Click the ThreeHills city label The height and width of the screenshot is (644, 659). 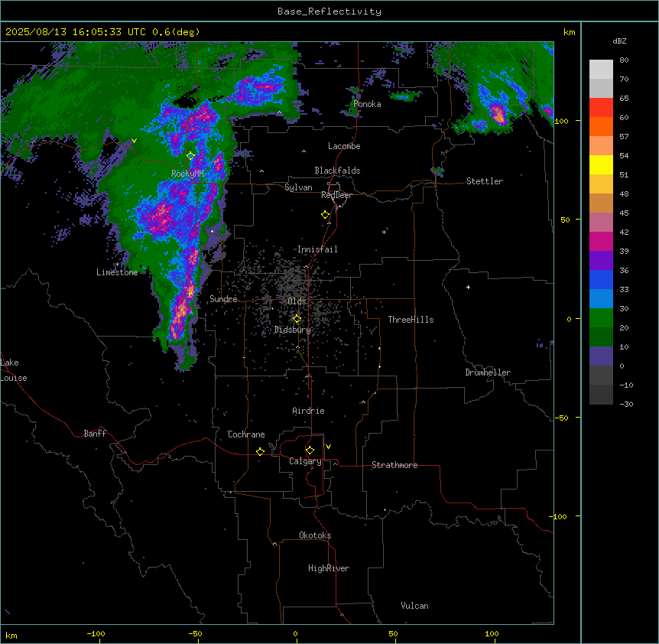[411, 320]
